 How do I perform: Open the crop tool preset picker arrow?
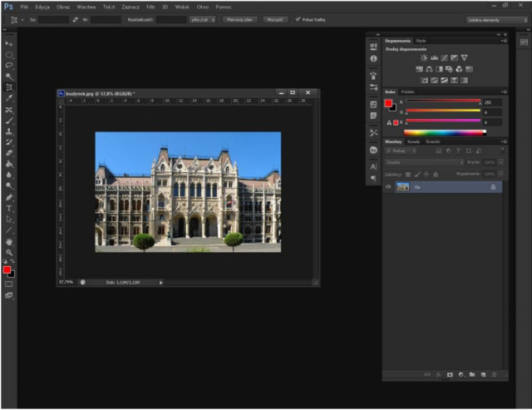coord(22,20)
